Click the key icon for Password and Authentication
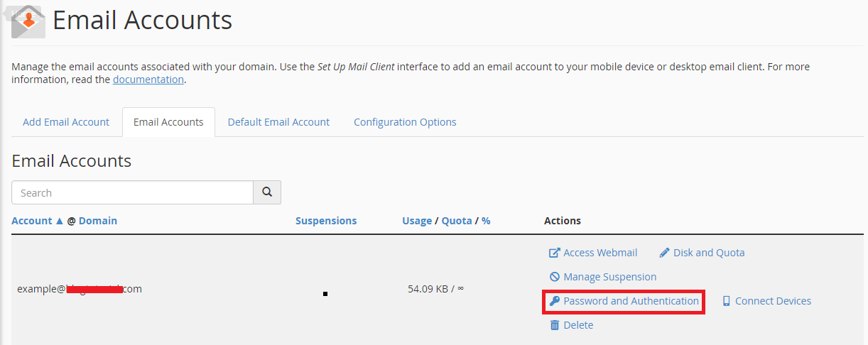 555,301
